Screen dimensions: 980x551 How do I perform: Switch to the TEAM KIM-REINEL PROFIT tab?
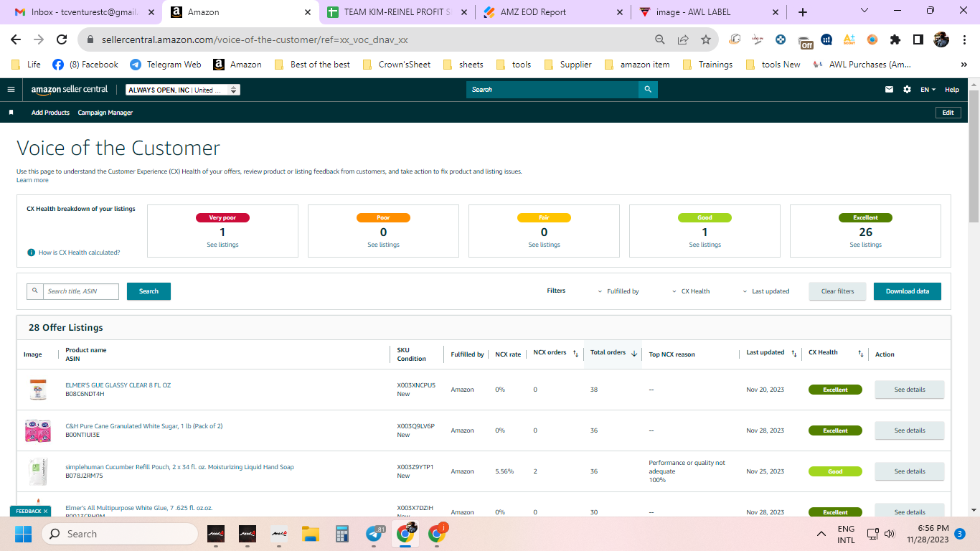pyautogui.click(x=397, y=12)
